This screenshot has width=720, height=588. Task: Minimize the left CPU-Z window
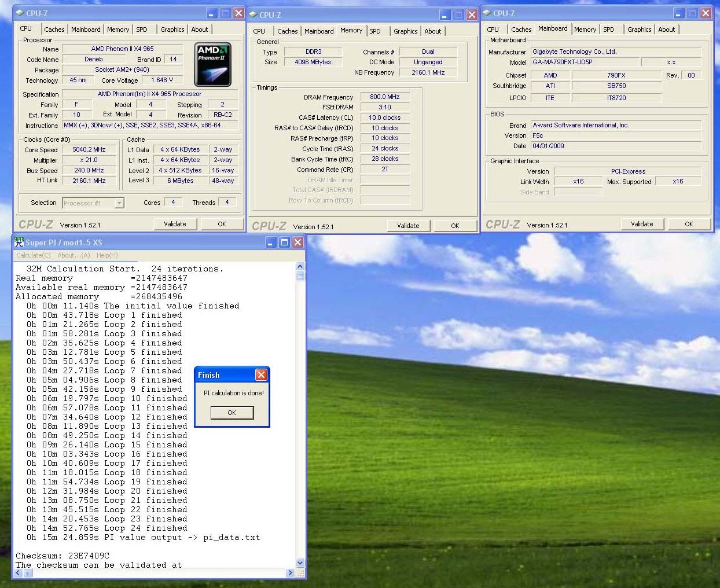[212, 13]
